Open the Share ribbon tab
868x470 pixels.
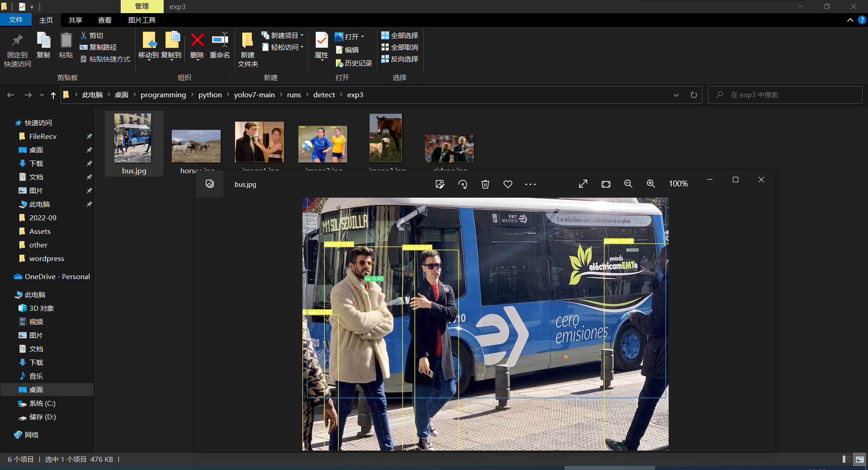point(75,20)
